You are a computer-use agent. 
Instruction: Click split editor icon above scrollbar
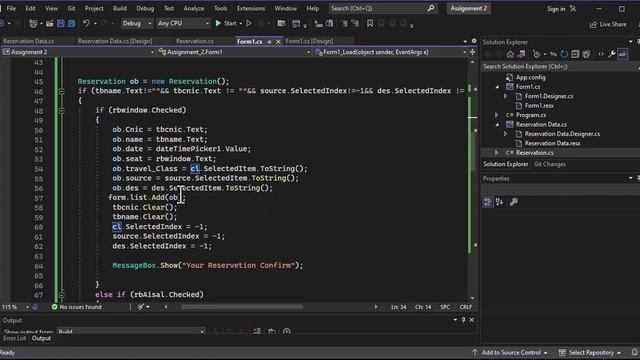point(472,52)
